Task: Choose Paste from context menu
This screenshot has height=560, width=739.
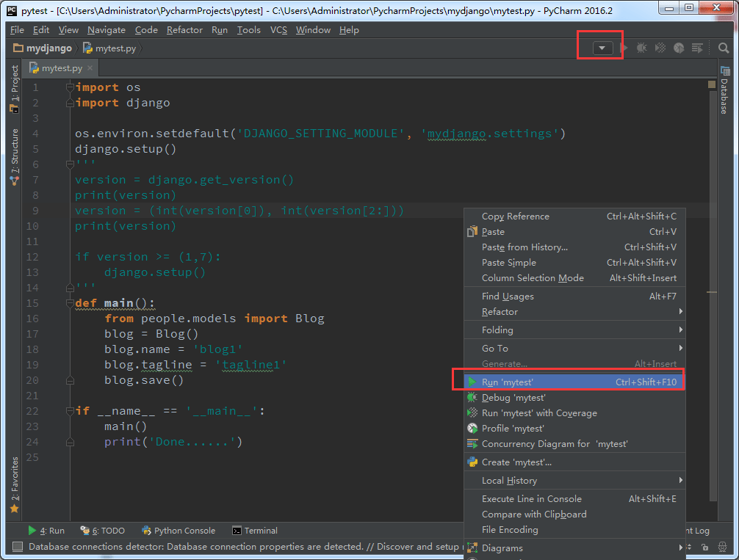Action: pos(574,232)
